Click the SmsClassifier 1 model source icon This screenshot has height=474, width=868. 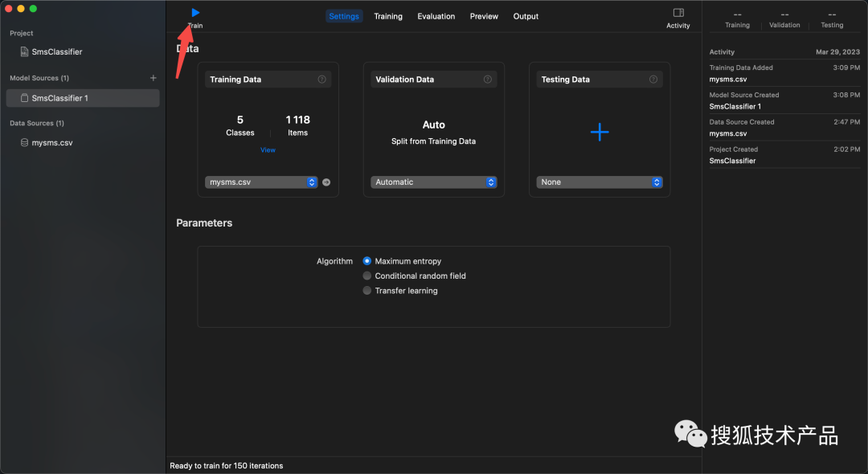click(24, 98)
